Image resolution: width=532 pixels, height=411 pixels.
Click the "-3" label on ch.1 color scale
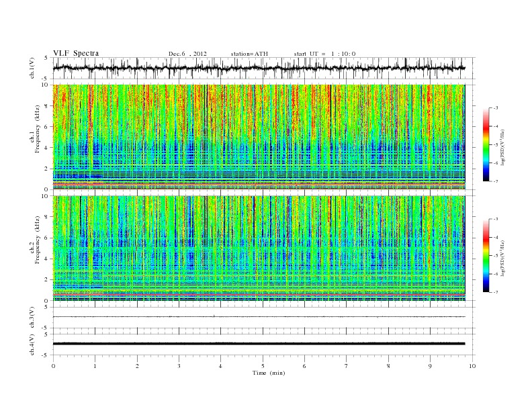495,108
